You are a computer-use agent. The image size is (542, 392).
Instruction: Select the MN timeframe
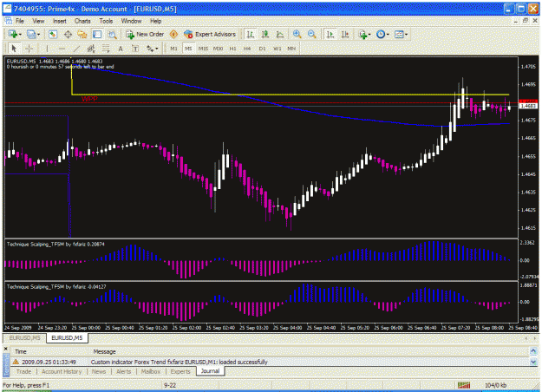[x=291, y=49]
